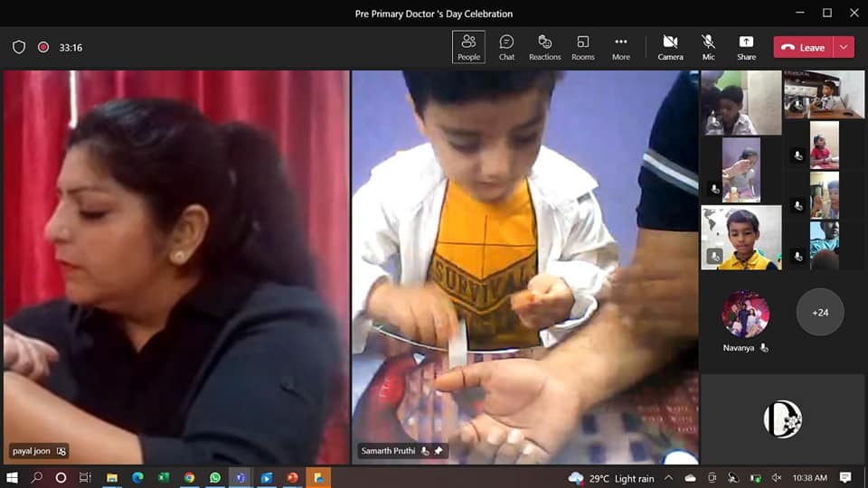Open PowerPoint from the taskbar
Screen dimensions: 868x488
[292, 477]
